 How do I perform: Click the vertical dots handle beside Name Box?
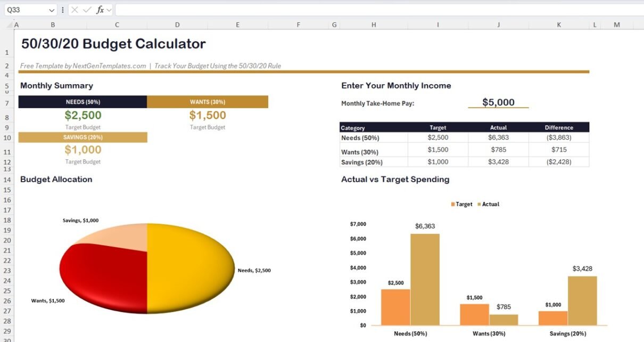pyautogui.click(x=63, y=10)
